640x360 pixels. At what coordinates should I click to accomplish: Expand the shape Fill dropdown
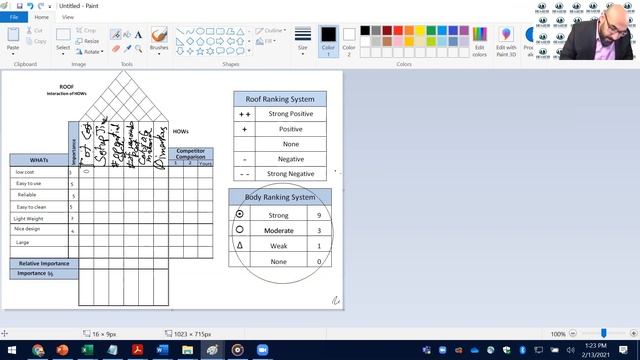click(x=275, y=41)
